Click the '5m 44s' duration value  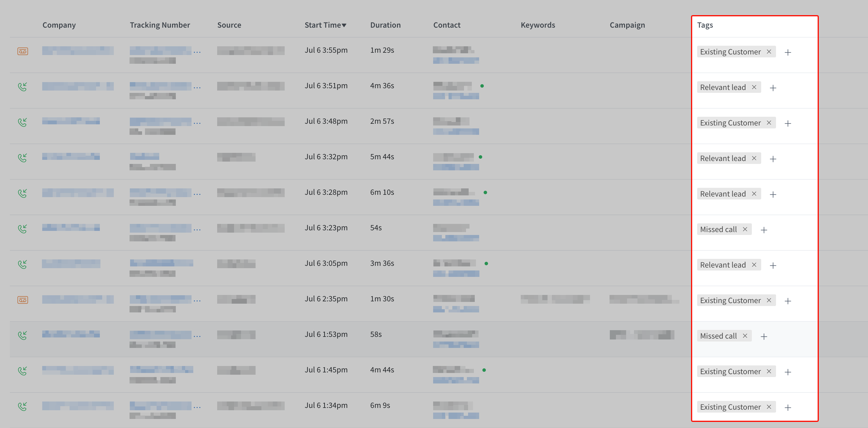(x=382, y=157)
